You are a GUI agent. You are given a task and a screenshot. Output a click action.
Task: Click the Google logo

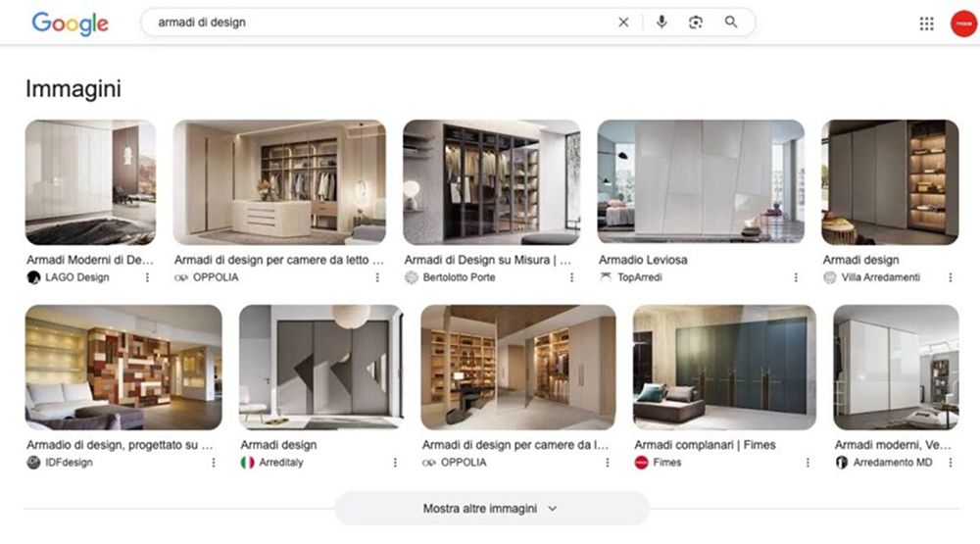point(70,24)
